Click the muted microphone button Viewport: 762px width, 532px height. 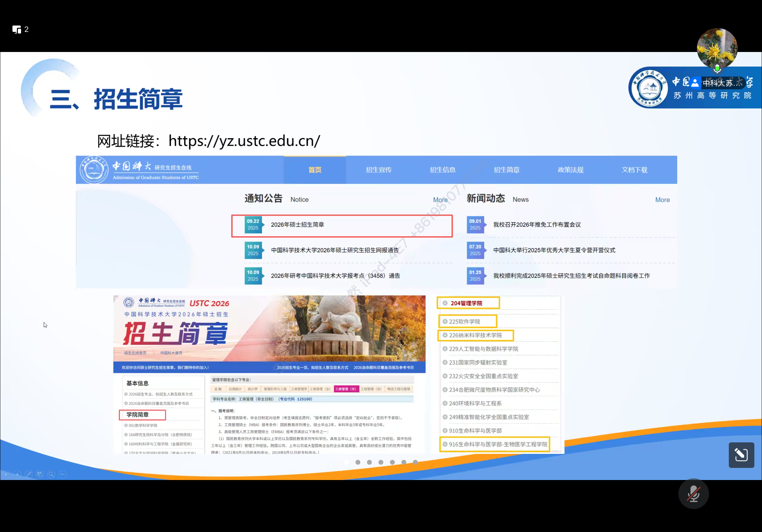coord(693,494)
